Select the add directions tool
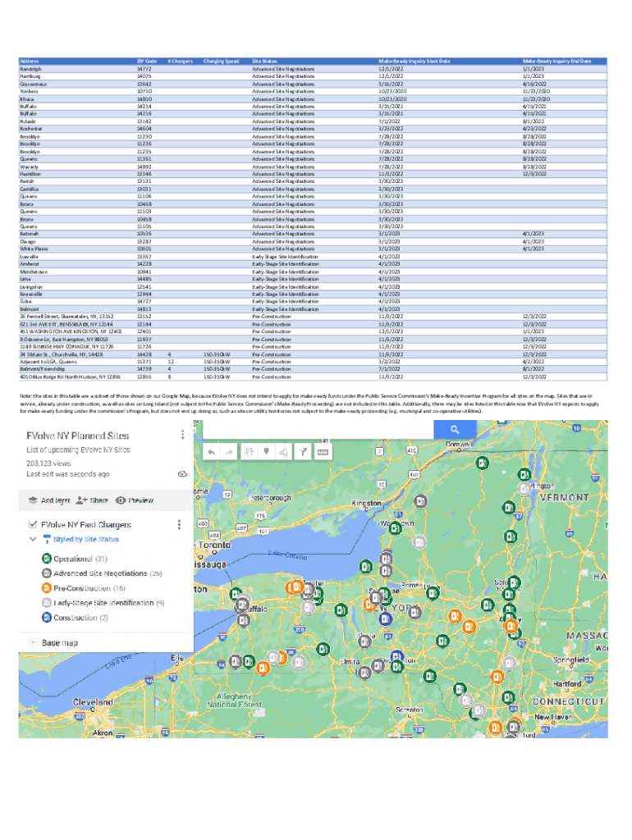Image resolution: width=632 pixels, height=840 pixels. 303,451
